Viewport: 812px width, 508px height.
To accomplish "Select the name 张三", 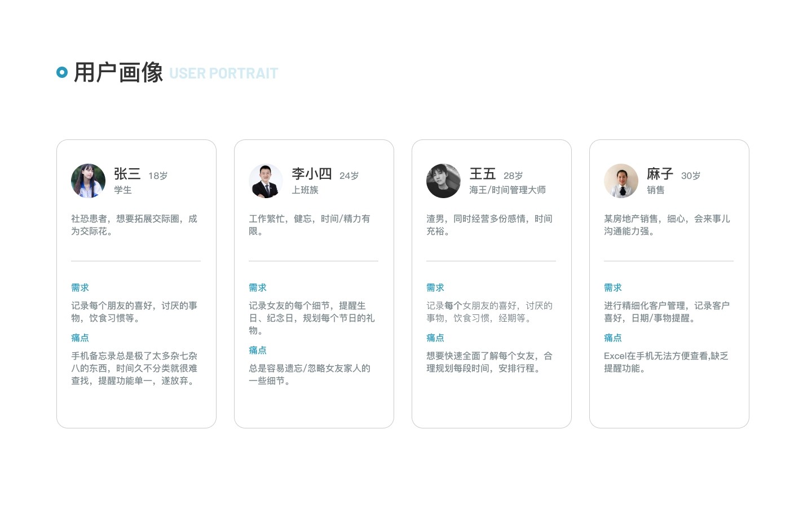I will click(127, 174).
